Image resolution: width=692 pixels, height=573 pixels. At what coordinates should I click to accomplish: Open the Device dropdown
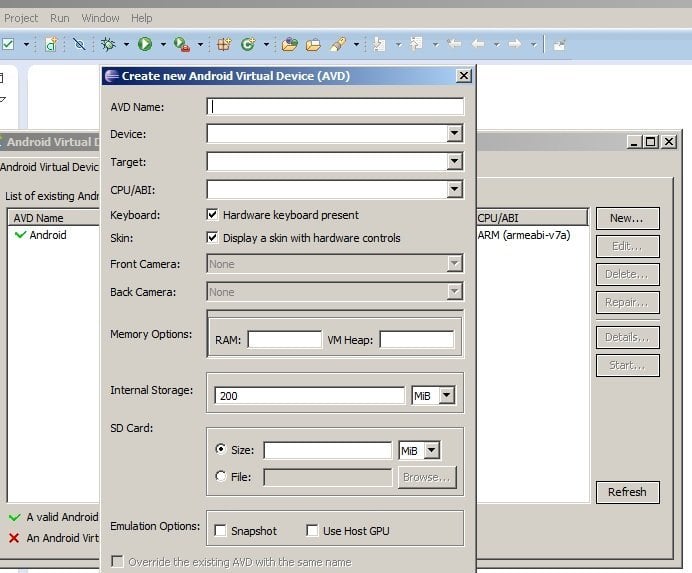tap(454, 133)
